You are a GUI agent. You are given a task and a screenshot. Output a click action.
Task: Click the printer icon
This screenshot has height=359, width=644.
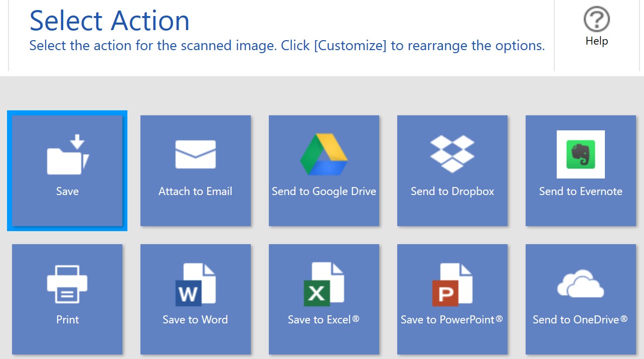point(67,284)
